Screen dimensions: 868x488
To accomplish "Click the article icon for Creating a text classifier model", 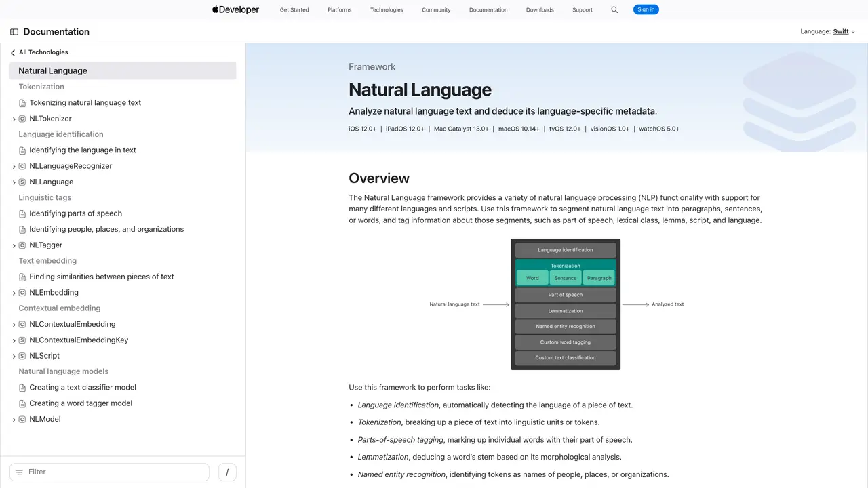I will coord(22,388).
